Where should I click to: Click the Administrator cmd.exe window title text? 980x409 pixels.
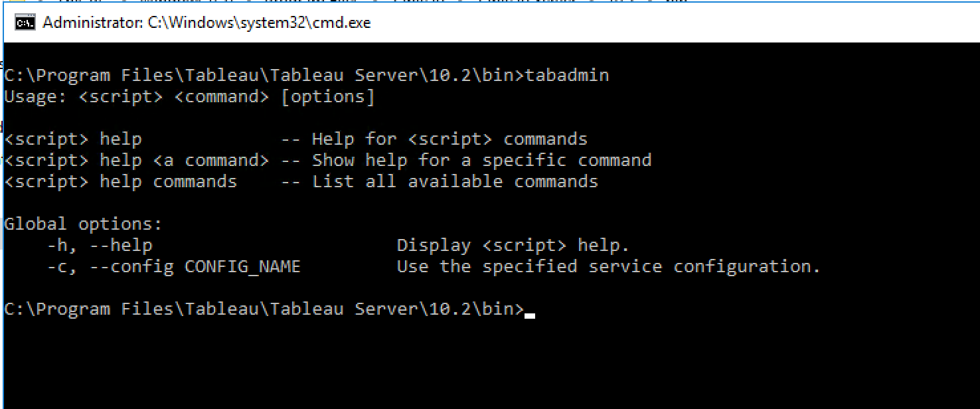point(206,23)
